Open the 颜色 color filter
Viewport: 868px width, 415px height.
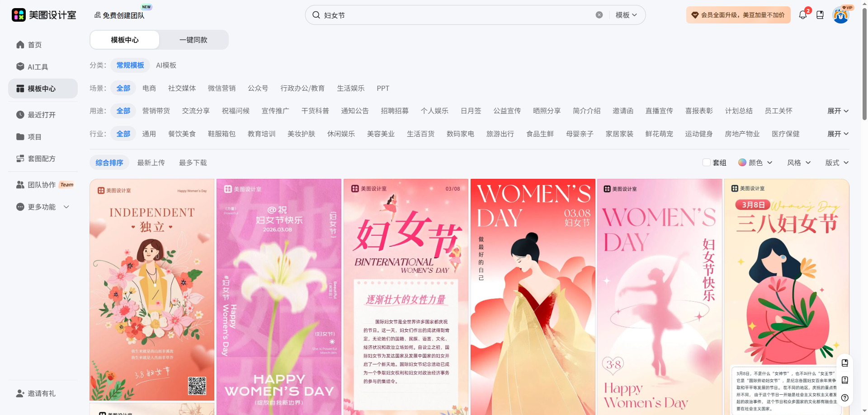coord(755,163)
